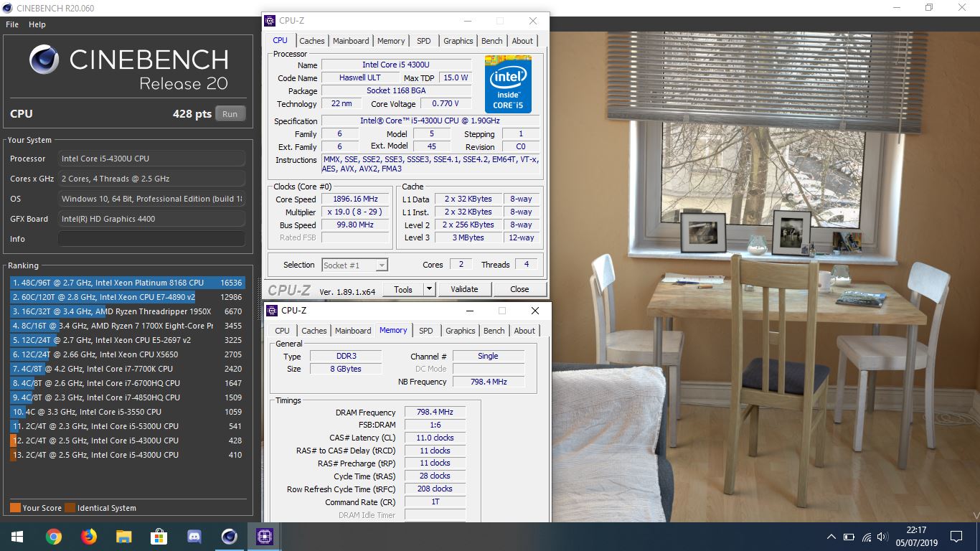
Task: Open Firefox from the taskbar
Action: [88, 536]
